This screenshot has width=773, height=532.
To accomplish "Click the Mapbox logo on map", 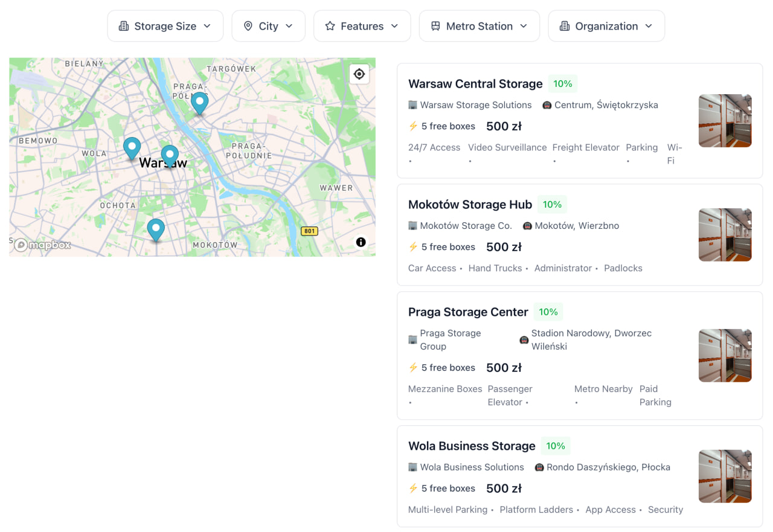I will (x=43, y=245).
